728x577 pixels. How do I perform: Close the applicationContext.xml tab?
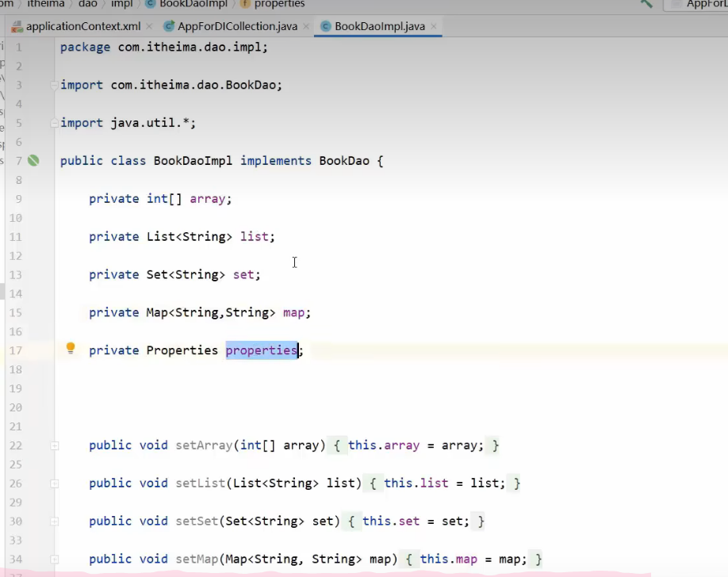149,27
